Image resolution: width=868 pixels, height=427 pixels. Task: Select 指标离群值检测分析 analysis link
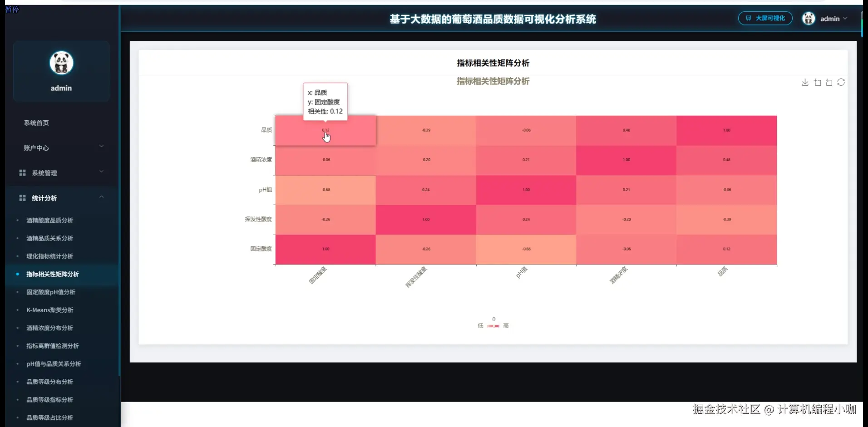(52, 346)
